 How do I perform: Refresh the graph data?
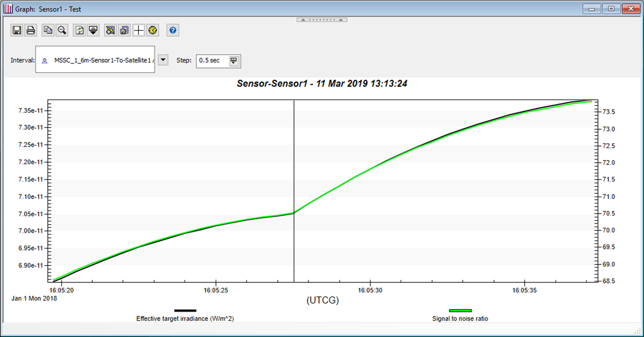(80, 30)
